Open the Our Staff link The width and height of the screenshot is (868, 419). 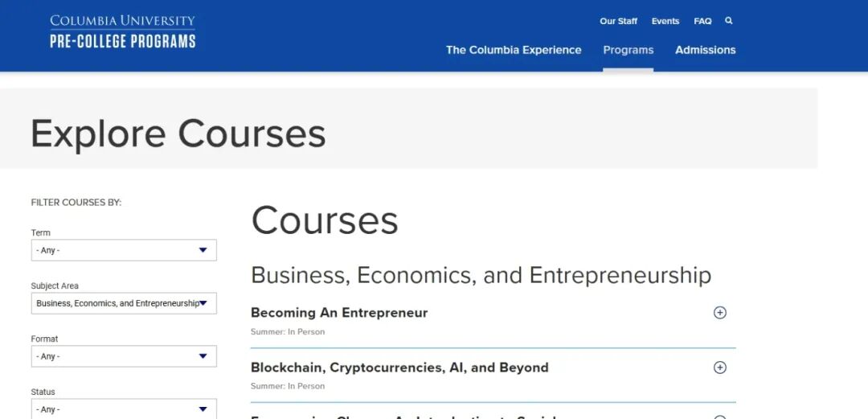point(619,21)
